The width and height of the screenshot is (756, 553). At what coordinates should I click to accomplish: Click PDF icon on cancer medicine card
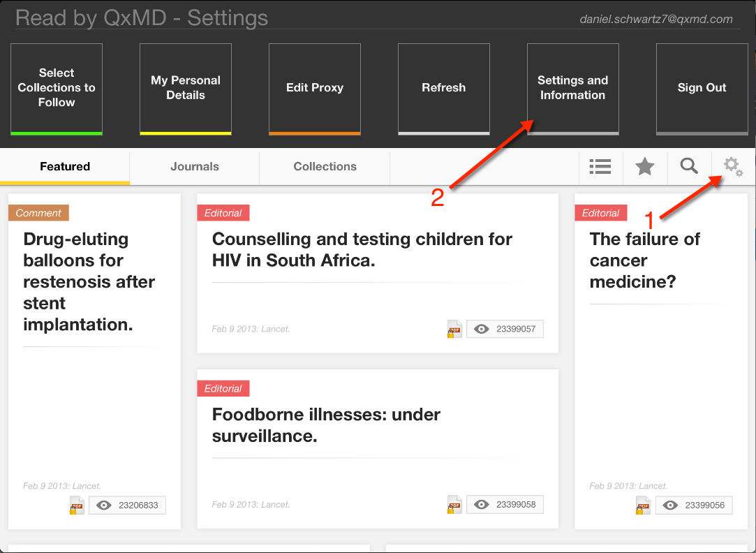click(643, 505)
